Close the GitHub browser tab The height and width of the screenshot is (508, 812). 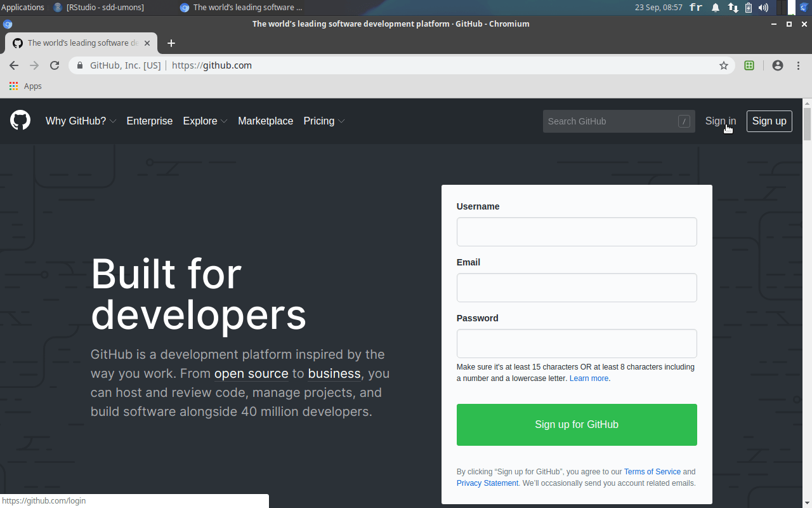(148, 43)
